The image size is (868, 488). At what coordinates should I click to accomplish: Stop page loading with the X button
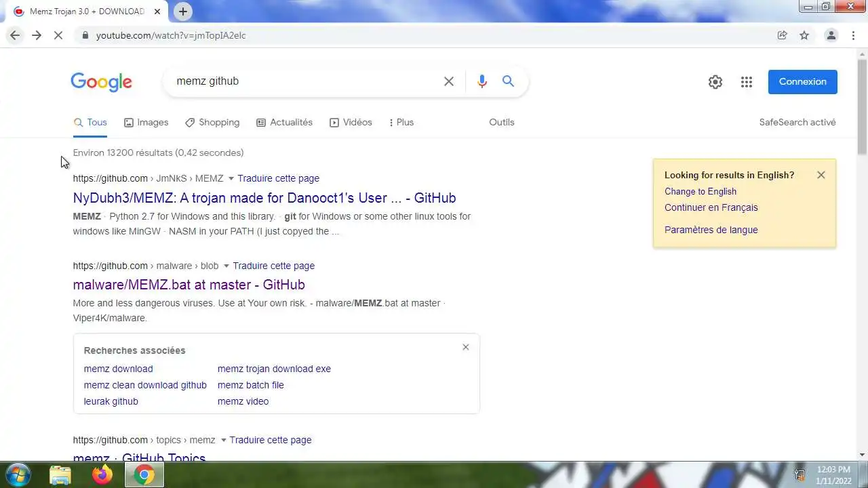58,35
